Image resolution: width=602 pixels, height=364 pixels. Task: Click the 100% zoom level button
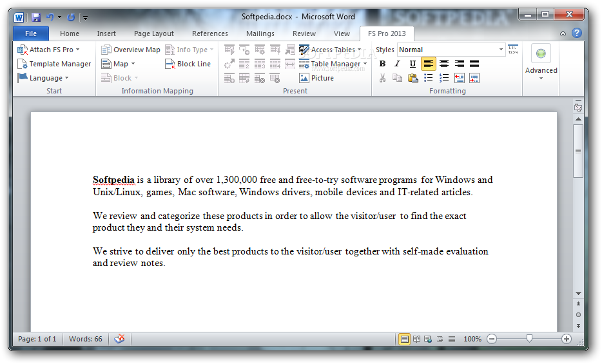pyautogui.click(x=472, y=339)
